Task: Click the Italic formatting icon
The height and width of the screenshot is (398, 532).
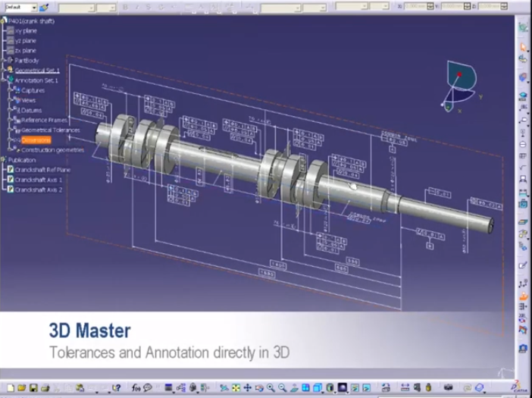Action: tap(137, 7)
